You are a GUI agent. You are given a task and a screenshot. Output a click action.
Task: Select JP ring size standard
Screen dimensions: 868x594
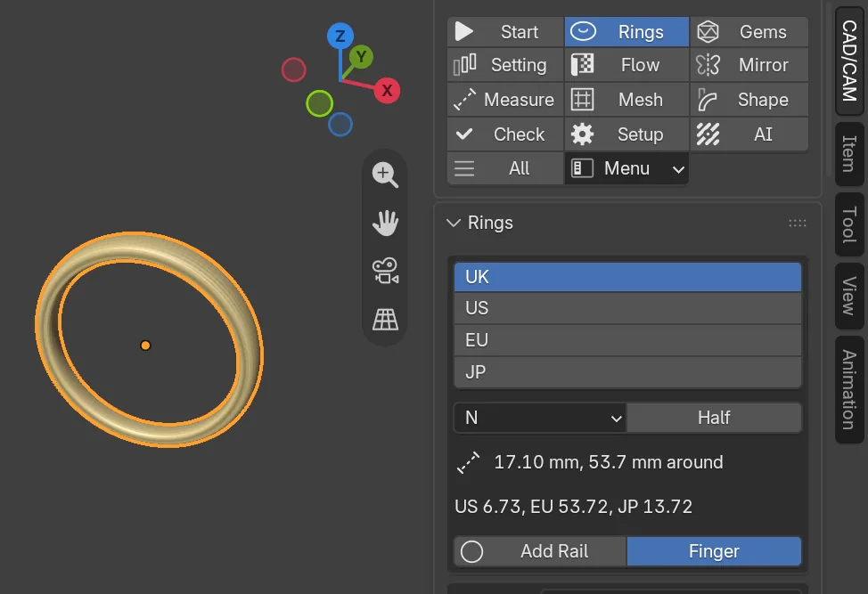[x=627, y=372]
